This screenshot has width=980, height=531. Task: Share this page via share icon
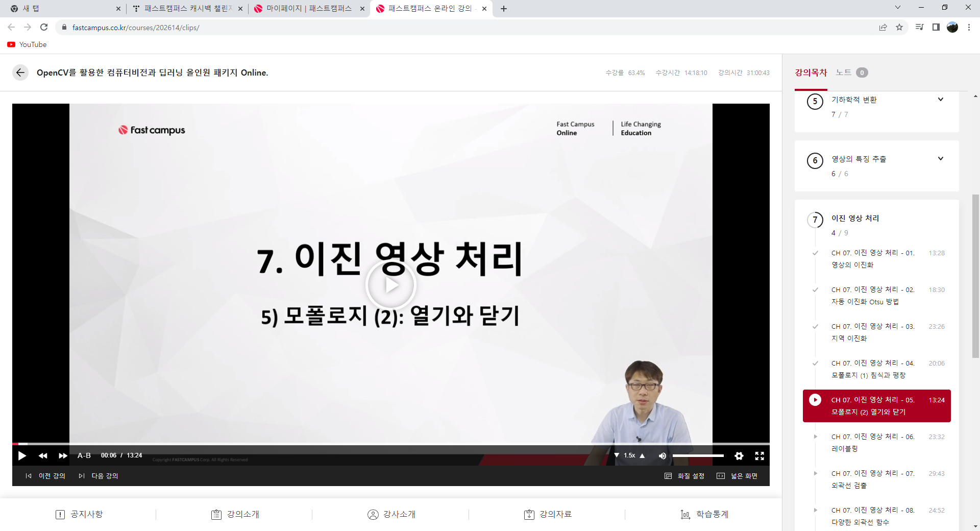click(x=883, y=27)
